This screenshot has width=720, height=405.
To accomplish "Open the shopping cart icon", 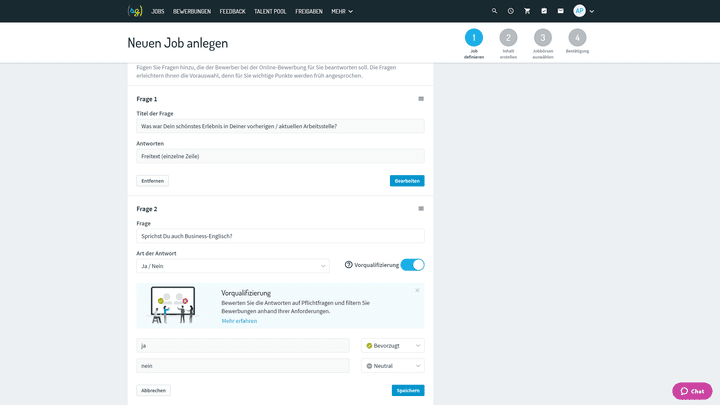I will [527, 11].
